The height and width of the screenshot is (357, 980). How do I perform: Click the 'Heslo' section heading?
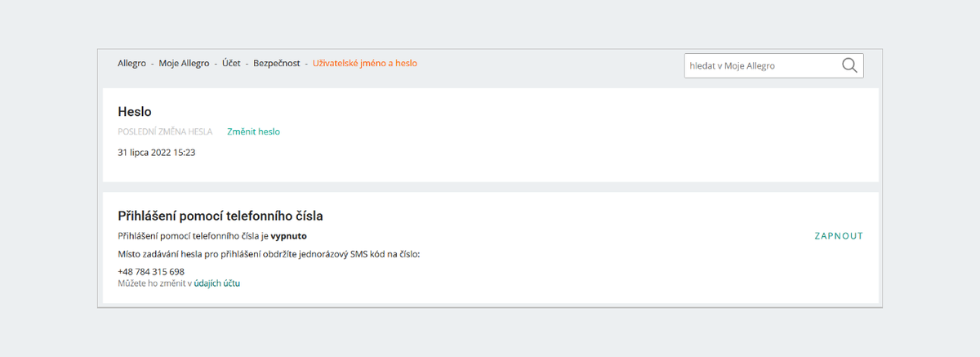click(135, 112)
